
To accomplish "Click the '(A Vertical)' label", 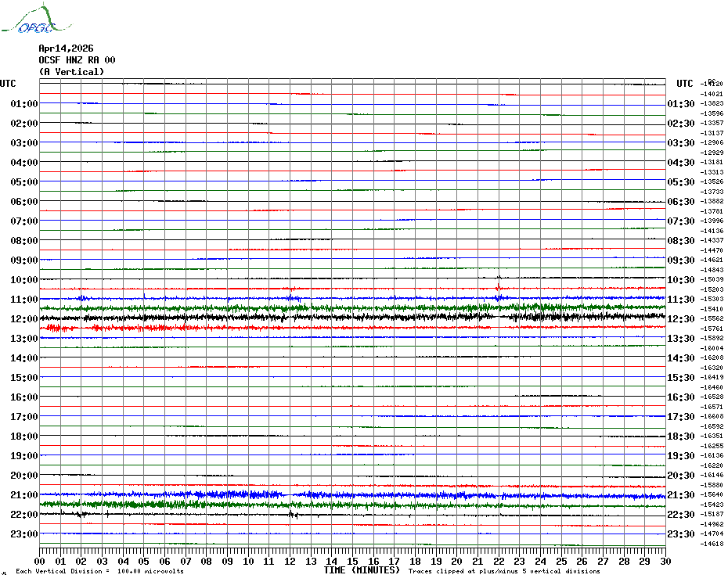I will [71, 72].
